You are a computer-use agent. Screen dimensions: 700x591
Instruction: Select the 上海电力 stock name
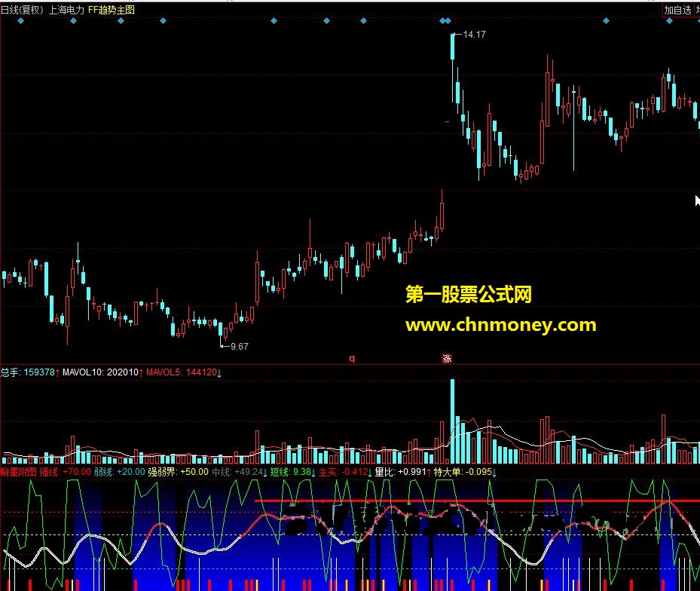tap(66, 10)
